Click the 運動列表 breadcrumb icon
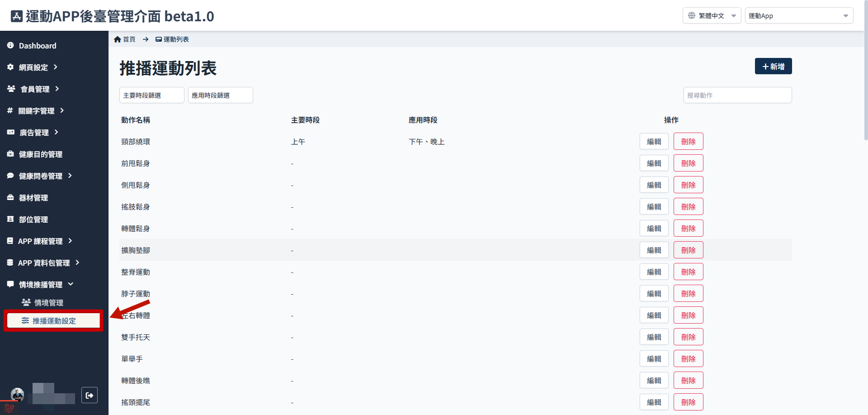This screenshot has height=415, width=868. [x=159, y=39]
